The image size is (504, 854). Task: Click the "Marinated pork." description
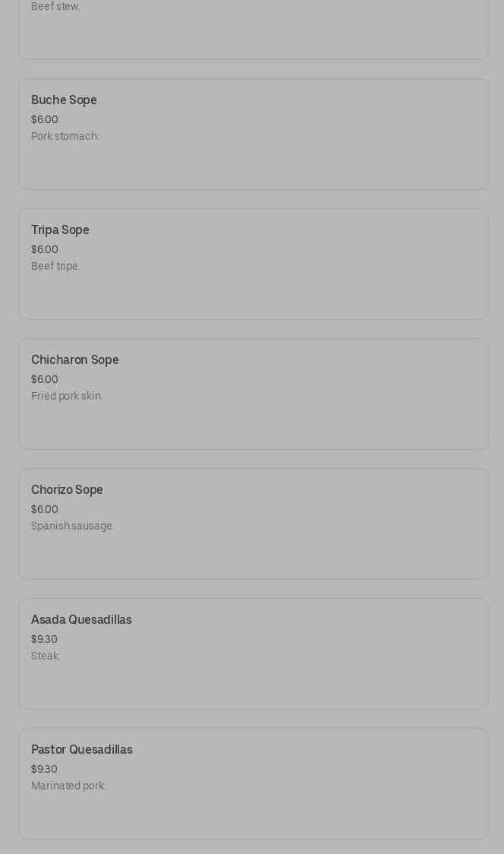point(68,786)
